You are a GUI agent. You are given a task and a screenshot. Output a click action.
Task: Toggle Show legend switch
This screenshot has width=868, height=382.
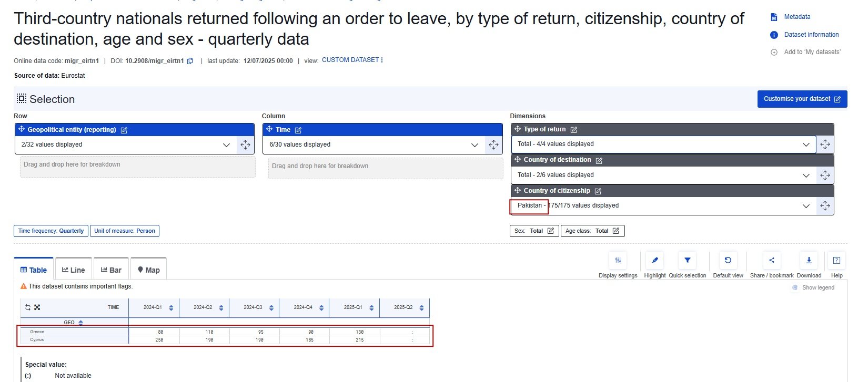click(795, 287)
